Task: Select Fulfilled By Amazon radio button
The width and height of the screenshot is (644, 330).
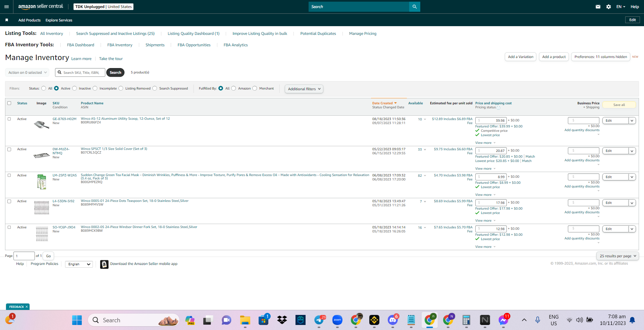Action: click(233, 89)
